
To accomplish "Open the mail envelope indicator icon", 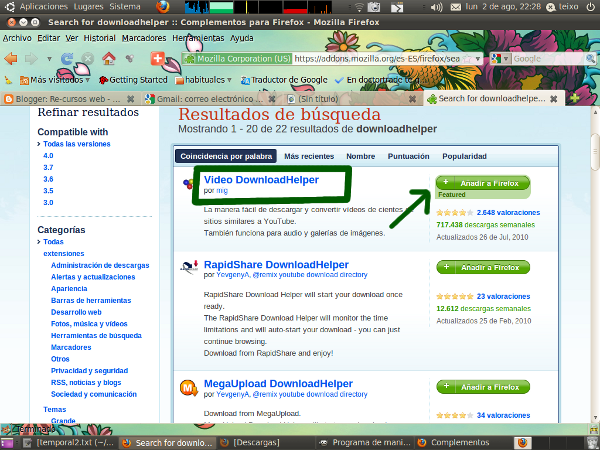I will (455, 7).
